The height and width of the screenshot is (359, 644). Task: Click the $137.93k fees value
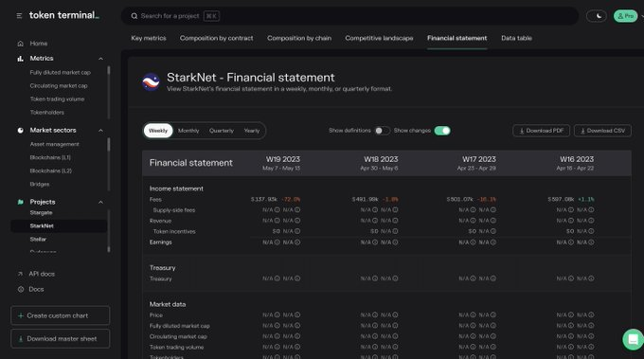264,199
